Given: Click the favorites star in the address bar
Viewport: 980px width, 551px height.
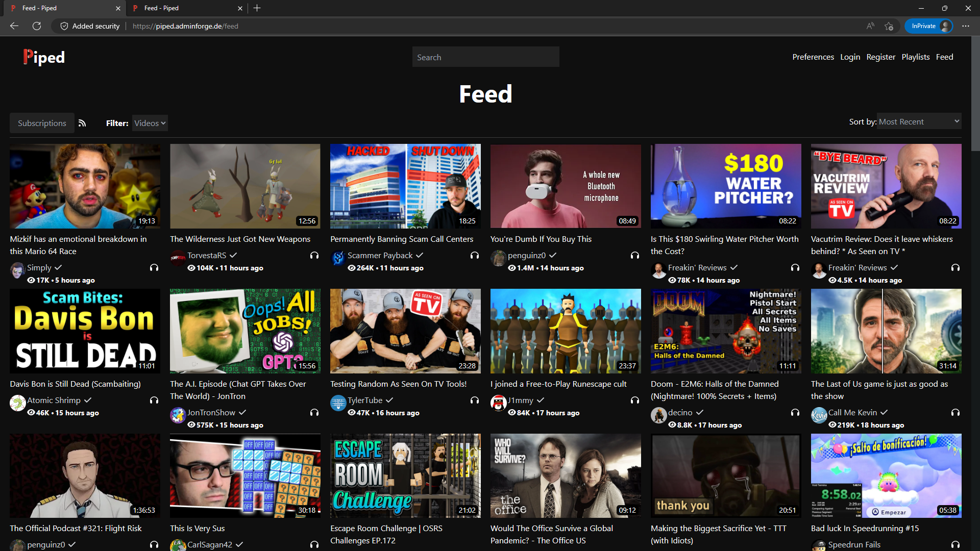Looking at the screenshot, I should 889,26.
